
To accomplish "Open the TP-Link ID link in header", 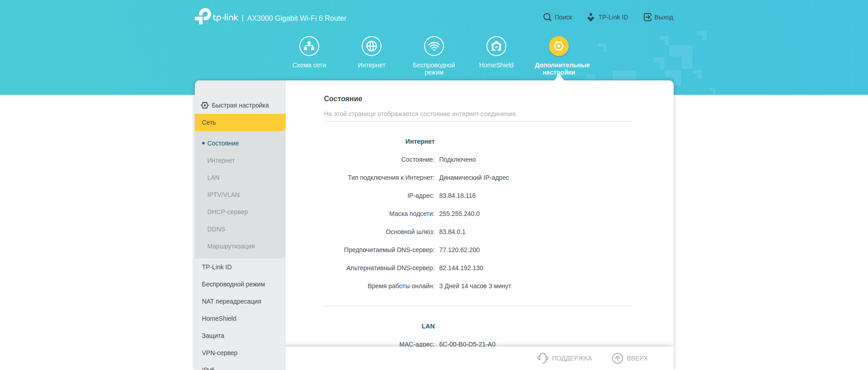I will point(608,17).
